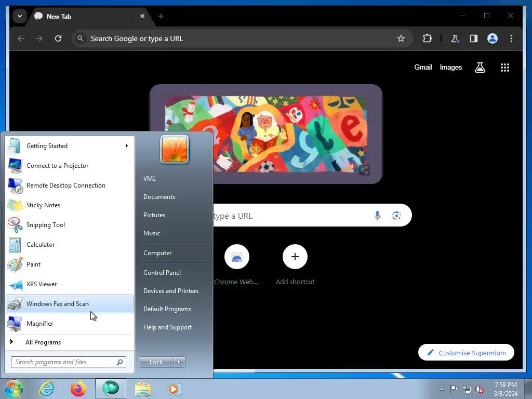Open Windows Fax and Scan
This screenshot has height=399, width=532.
click(70, 303)
